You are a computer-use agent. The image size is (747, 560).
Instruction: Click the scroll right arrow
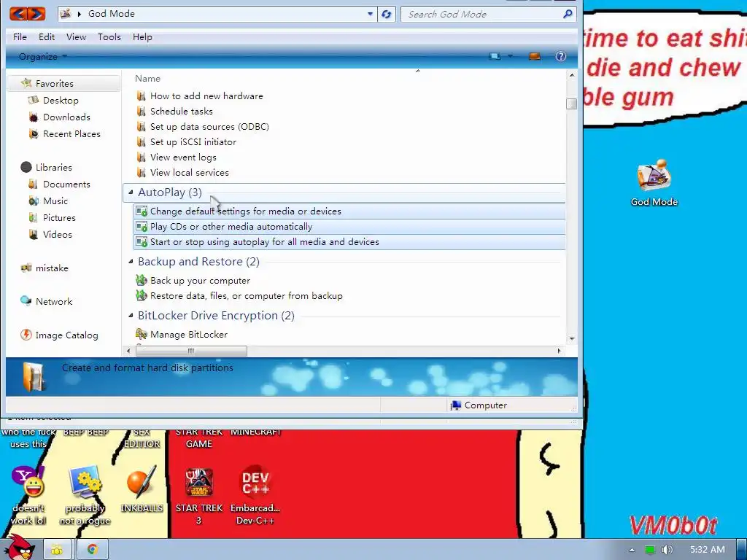[560, 351]
